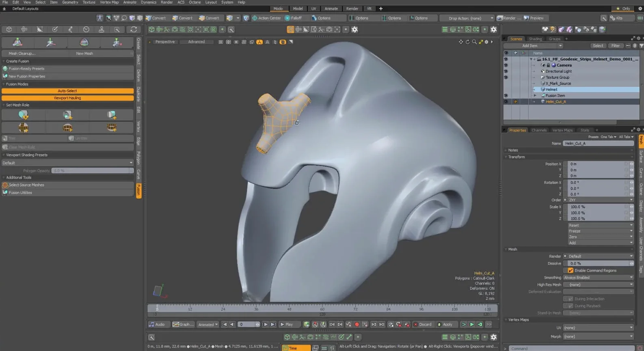The height and width of the screenshot is (351, 644).
Task: Click the first orange strip mesh role icon
Action: click(23, 128)
